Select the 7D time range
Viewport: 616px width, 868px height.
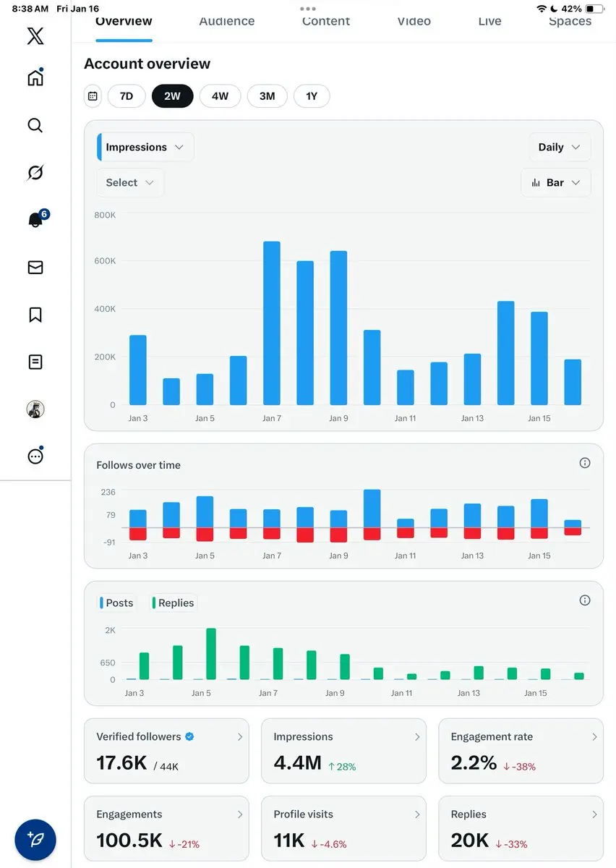tap(126, 95)
